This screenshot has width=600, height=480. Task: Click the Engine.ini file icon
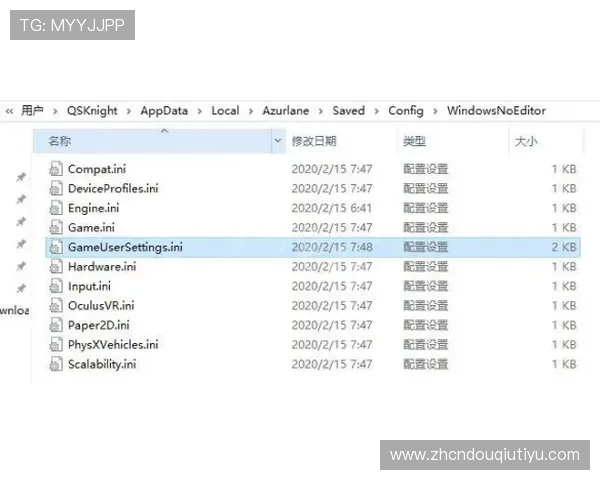[x=56, y=208]
